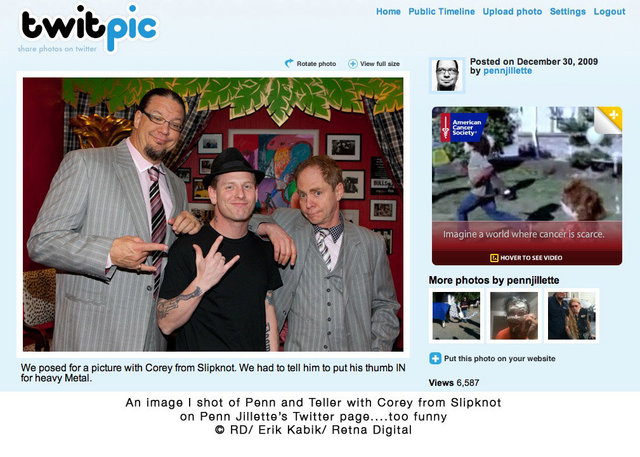Click the Hover to see video icon
640x457 pixels.
(x=494, y=257)
